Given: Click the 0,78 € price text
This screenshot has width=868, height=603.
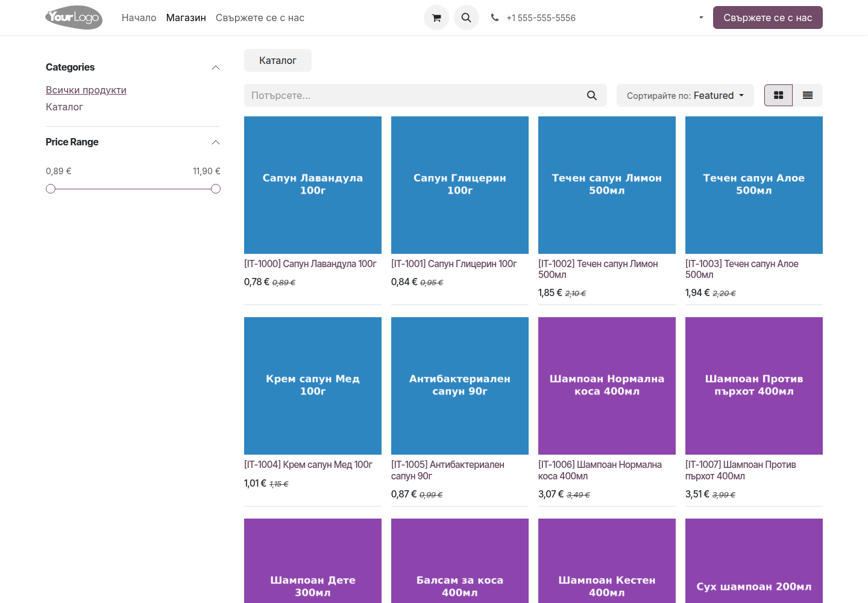Looking at the screenshot, I should coord(257,282).
